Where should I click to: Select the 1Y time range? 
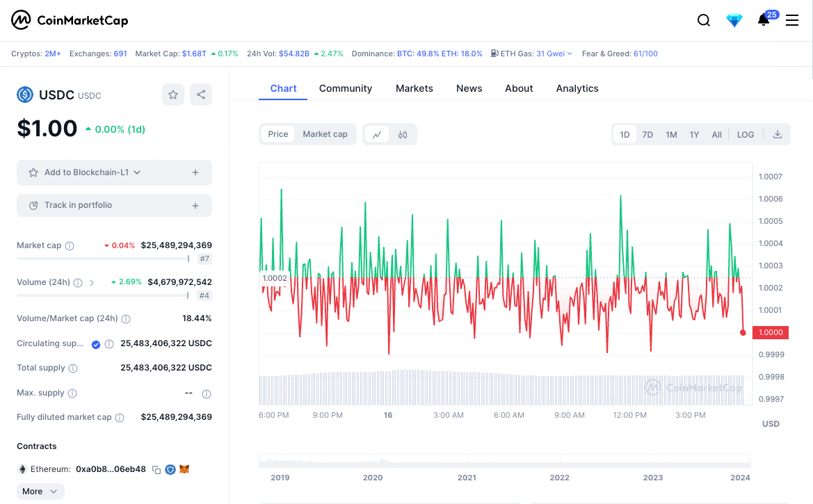pyautogui.click(x=694, y=134)
